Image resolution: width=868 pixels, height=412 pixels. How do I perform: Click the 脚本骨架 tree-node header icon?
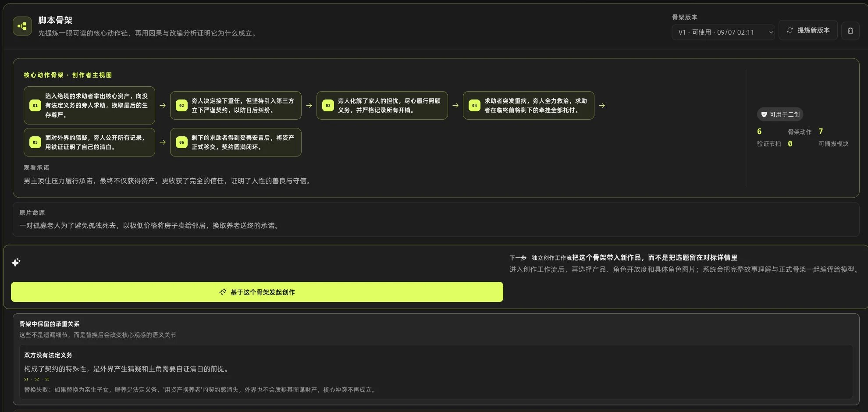[22, 26]
